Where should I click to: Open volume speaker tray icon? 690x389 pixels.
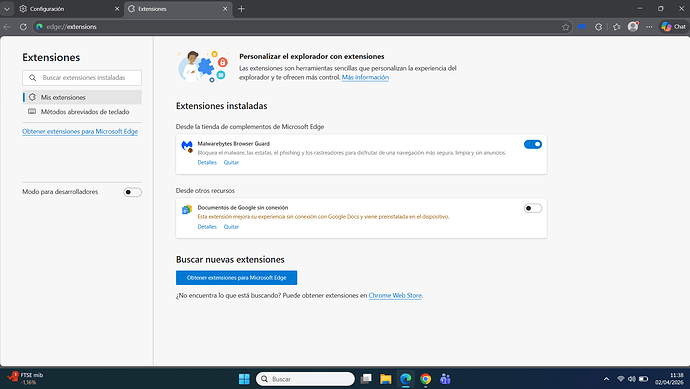pyautogui.click(x=632, y=379)
